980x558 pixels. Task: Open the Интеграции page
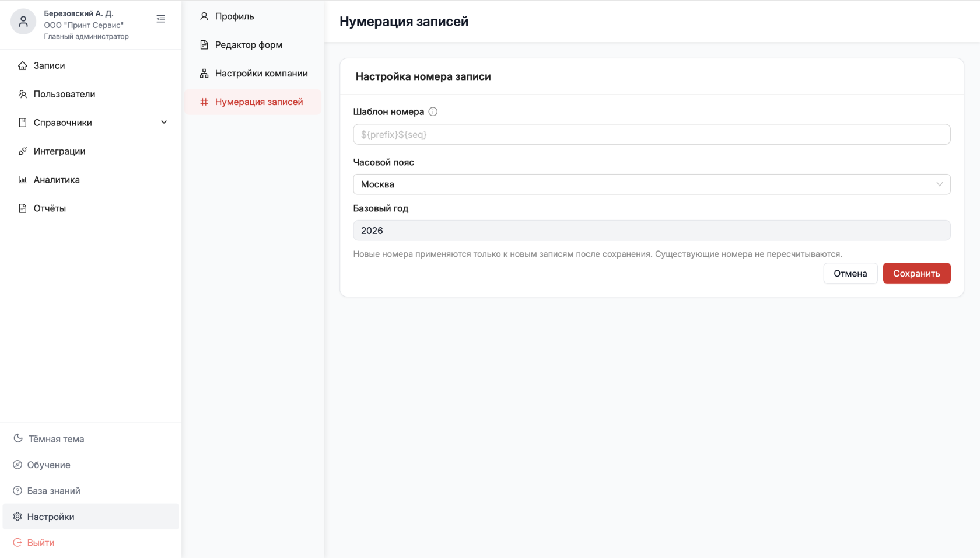[x=91, y=151]
